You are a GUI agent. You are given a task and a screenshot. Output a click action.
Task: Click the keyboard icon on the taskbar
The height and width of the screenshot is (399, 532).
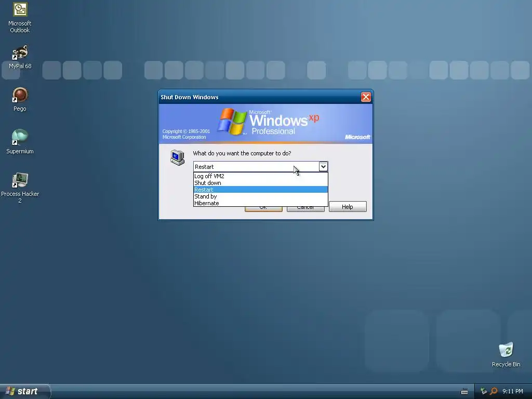coord(464,392)
